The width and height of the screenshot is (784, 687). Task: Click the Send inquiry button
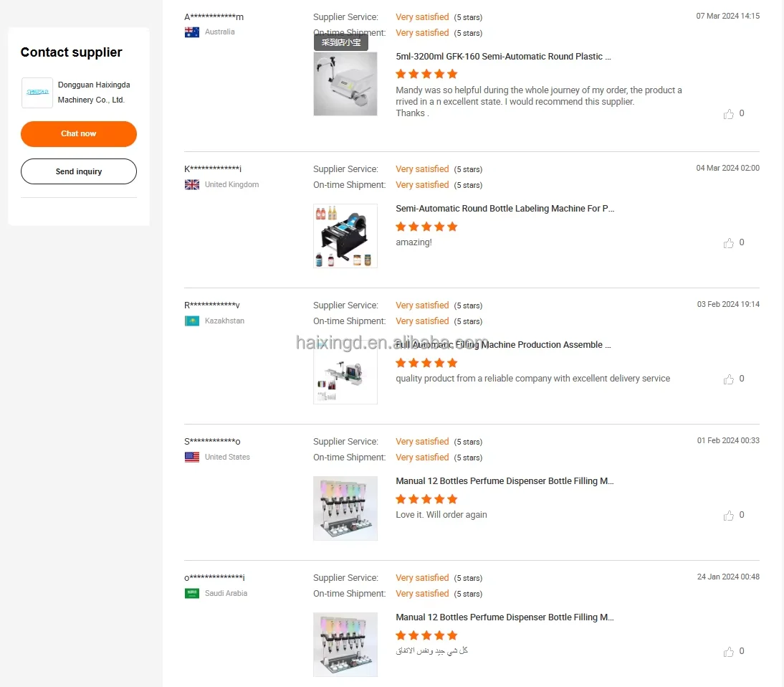pos(79,171)
